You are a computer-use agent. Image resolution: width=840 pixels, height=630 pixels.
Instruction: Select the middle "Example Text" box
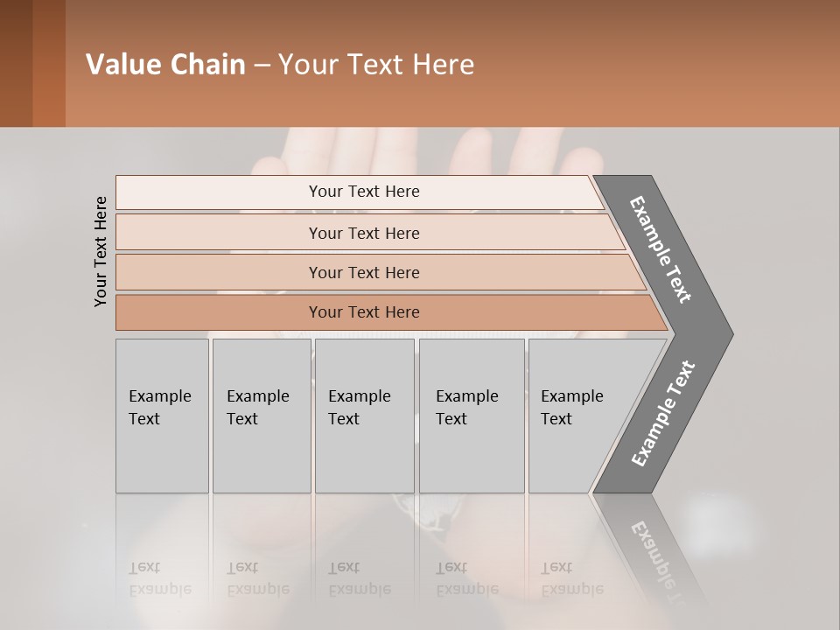coord(364,415)
